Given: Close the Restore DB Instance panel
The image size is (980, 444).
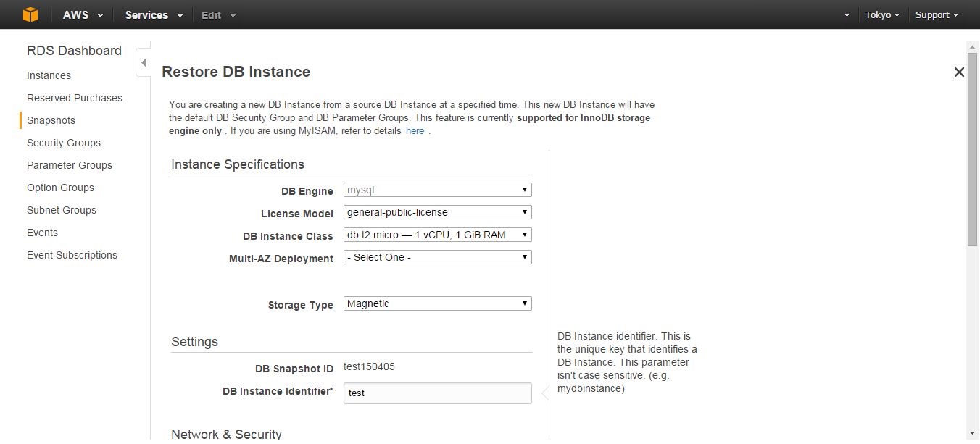Looking at the screenshot, I should 959,72.
